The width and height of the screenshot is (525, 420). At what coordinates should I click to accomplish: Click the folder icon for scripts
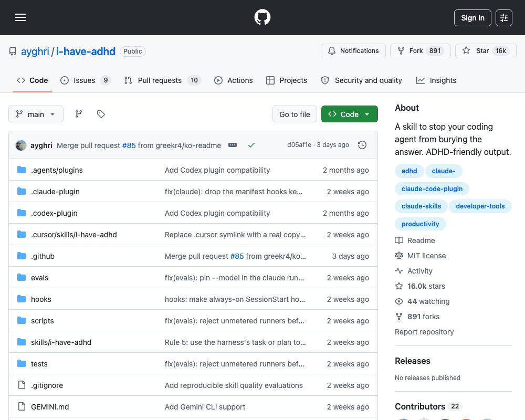pyautogui.click(x=22, y=321)
